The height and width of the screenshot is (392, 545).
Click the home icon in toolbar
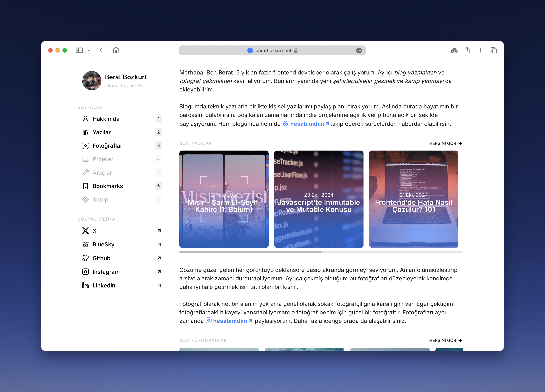click(x=116, y=50)
